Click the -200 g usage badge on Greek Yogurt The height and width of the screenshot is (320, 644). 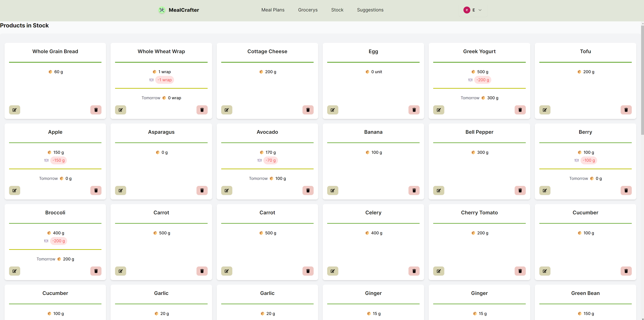pos(483,80)
